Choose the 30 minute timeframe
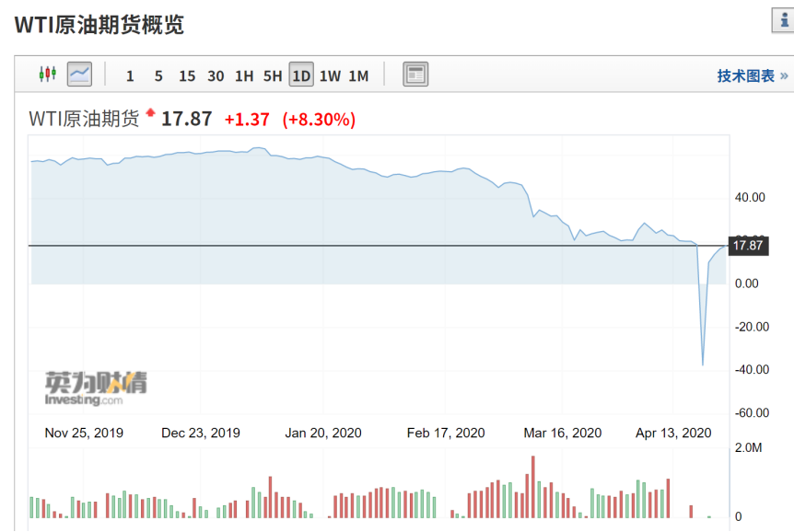This screenshot has width=794, height=532. [216, 75]
